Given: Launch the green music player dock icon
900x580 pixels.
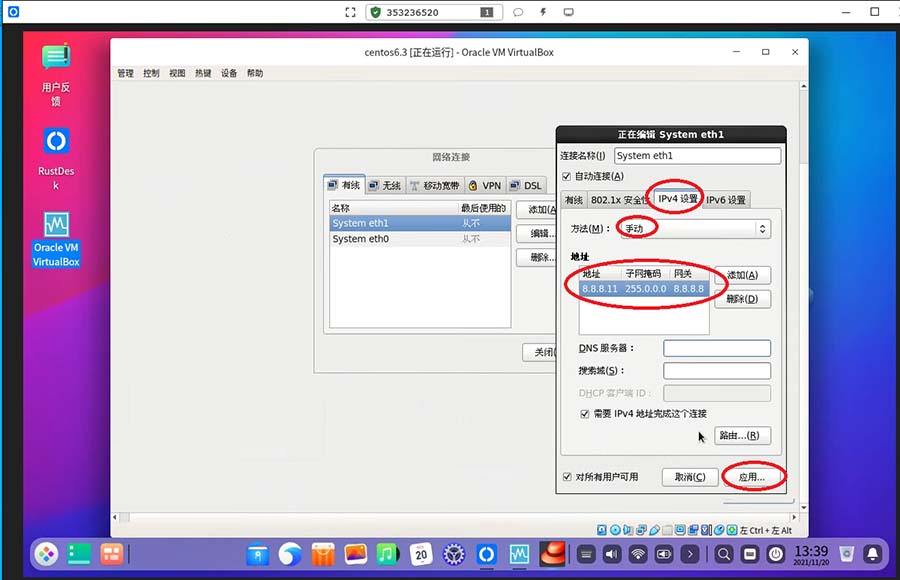Looking at the screenshot, I should click(388, 554).
